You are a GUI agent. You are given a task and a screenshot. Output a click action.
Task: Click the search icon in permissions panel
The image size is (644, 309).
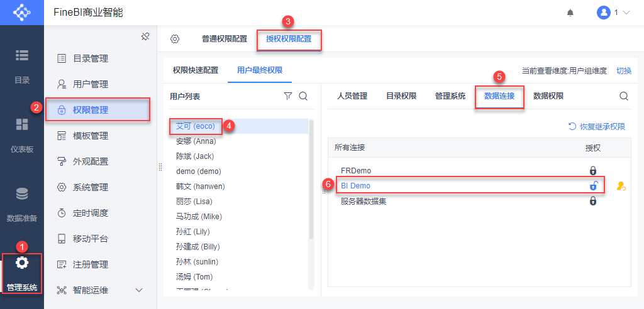point(624,96)
